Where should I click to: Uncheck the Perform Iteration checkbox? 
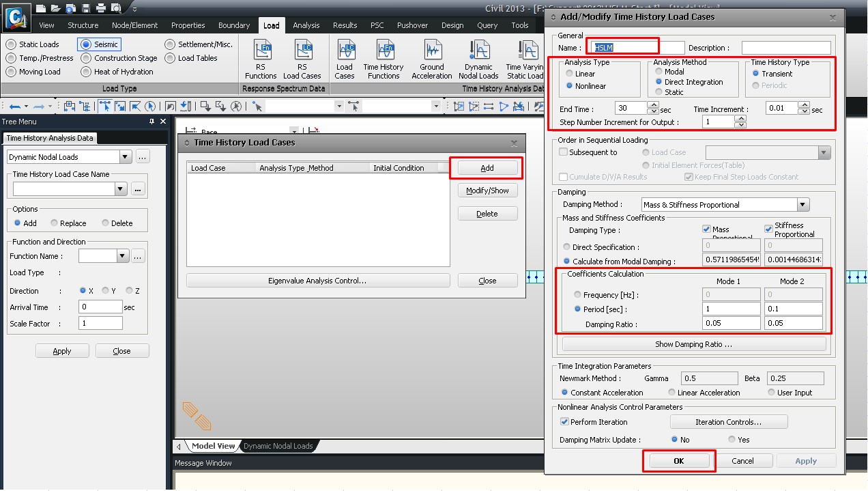[x=564, y=422]
